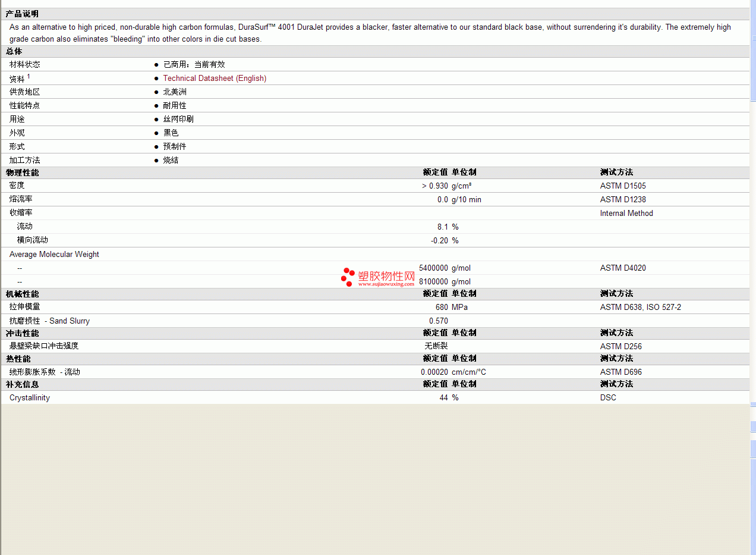The height and width of the screenshot is (555, 756).
Task: Click the value 5400000
Action: click(433, 268)
